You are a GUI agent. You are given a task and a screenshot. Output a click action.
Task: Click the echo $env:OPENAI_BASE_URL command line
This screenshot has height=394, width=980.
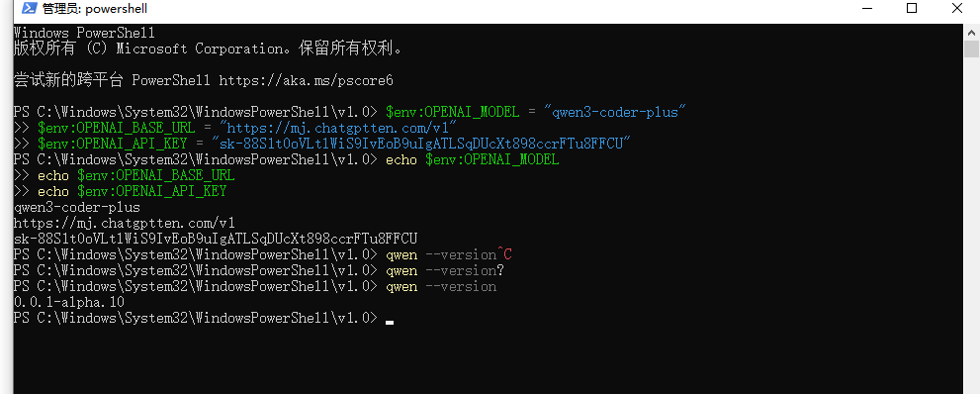click(x=124, y=176)
